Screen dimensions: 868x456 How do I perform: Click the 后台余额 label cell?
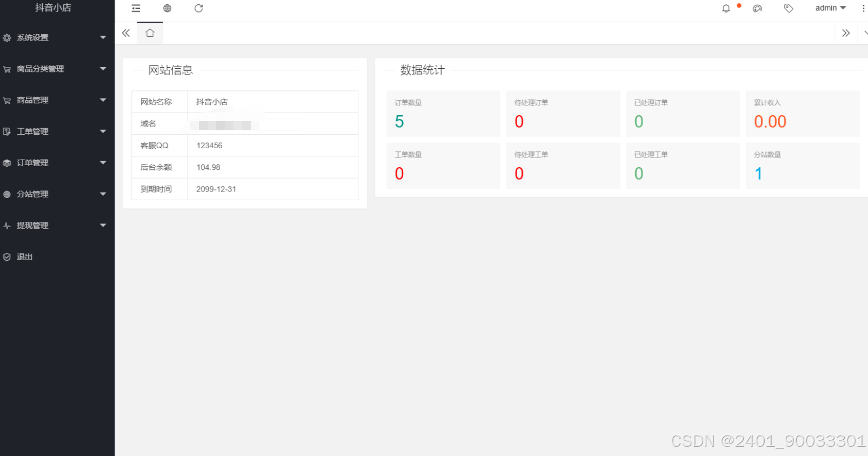(160, 167)
